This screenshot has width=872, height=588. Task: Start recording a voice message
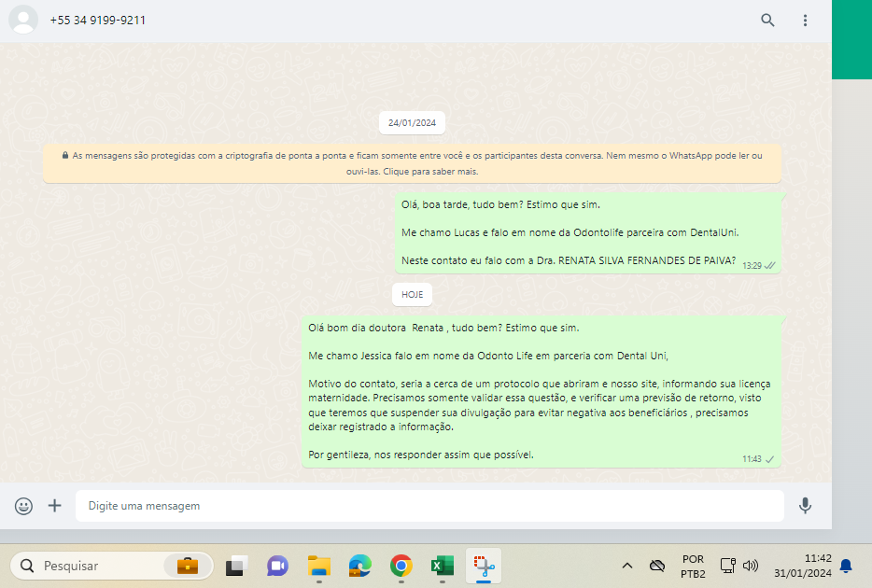point(805,506)
